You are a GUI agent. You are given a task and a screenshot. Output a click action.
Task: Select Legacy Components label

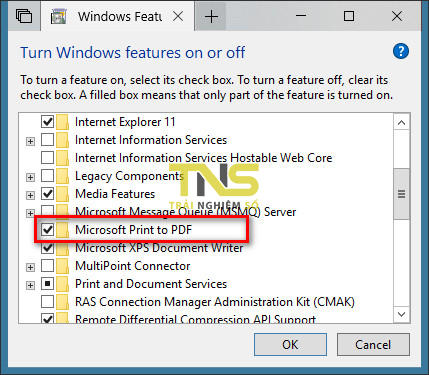tap(129, 176)
